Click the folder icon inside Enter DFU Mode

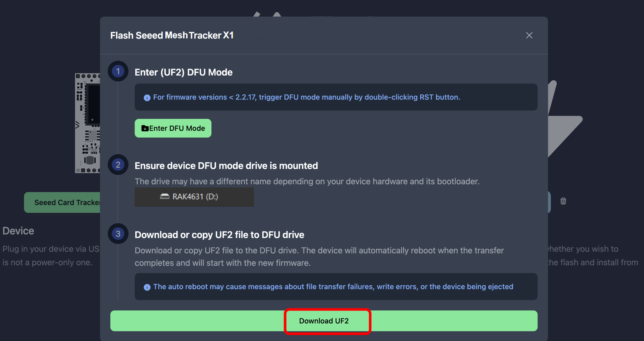145,128
